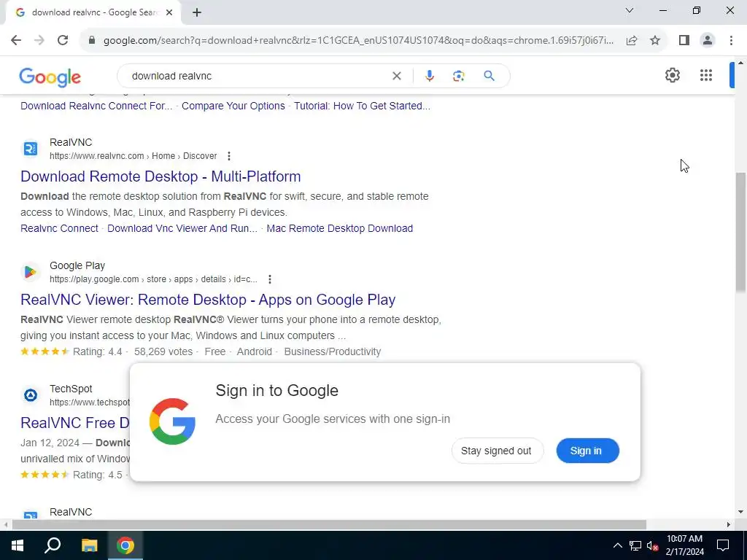Show hidden system tray icons
The width and height of the screenshot is (747, 560).
[x=617, y=545]
